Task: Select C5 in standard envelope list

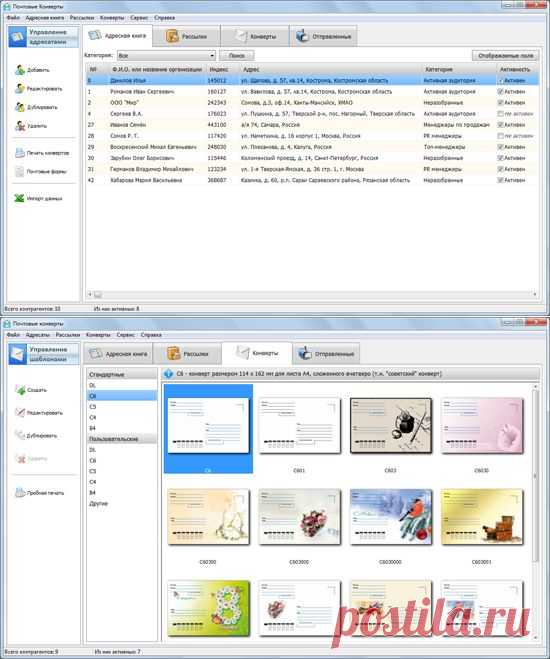Action: [93, 407]
